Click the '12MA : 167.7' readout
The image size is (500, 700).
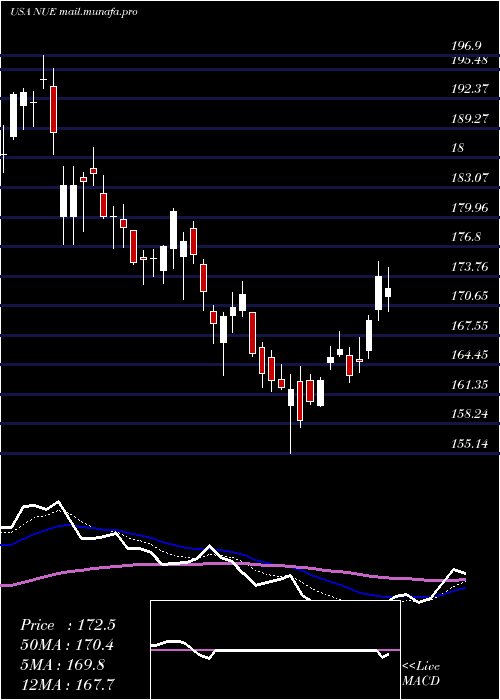pos(67,684)
